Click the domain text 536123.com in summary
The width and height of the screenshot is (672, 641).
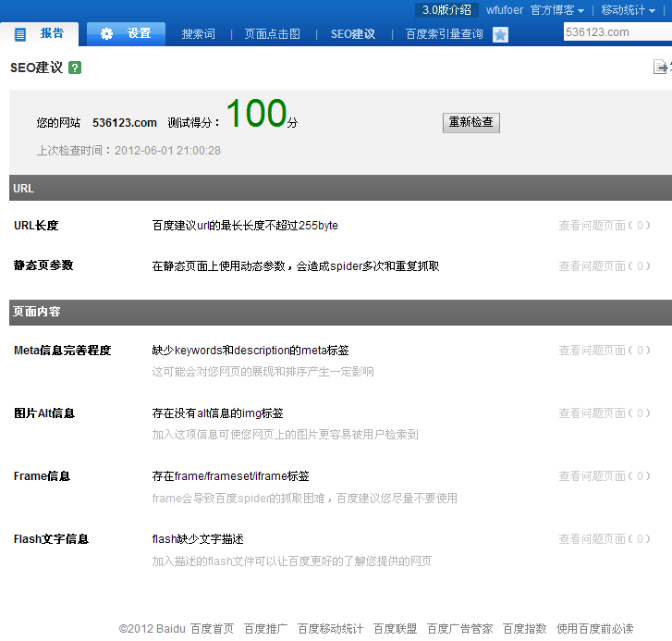pyautogui.click(x=125, y=123)
